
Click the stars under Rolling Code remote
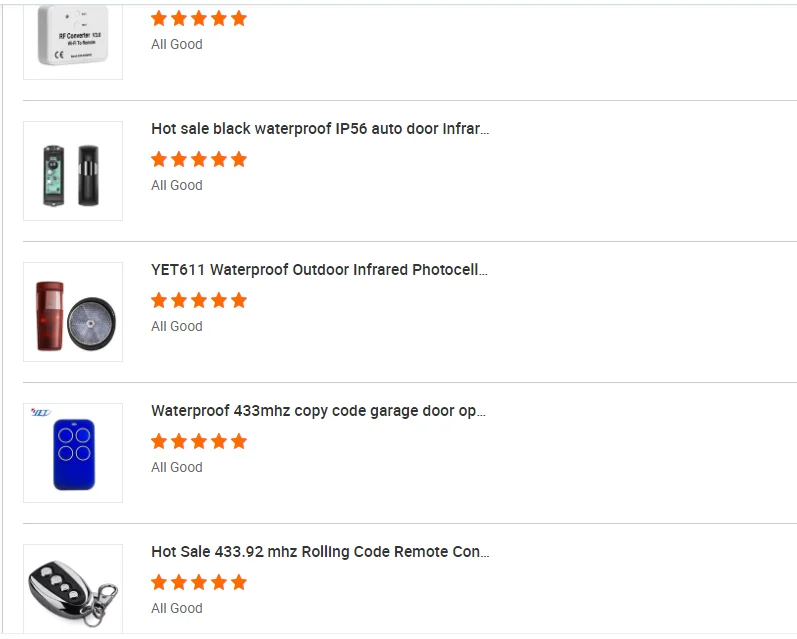point(198,582)
